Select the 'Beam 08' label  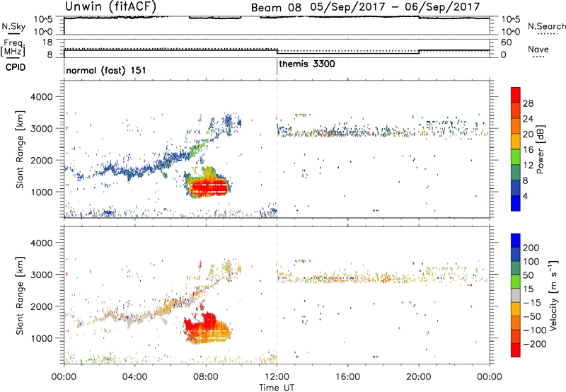[x=276, y=8]
